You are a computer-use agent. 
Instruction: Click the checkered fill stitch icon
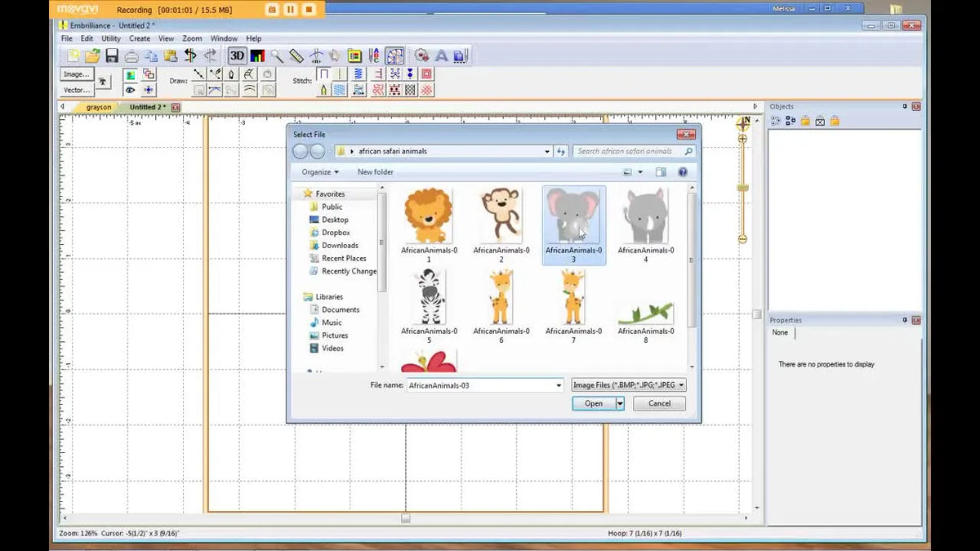pos(411,90)
